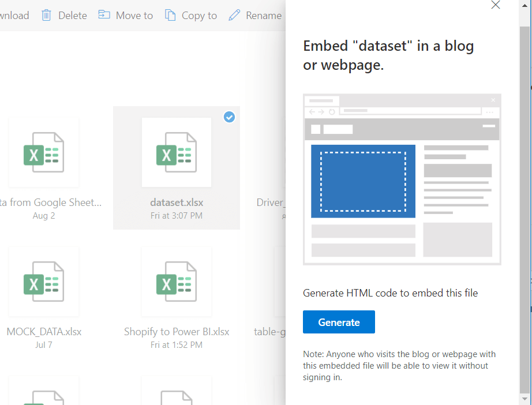Click the Excel icon on Shopify to Power BI.xlsx
532x405 pixels.
point(176,282)
